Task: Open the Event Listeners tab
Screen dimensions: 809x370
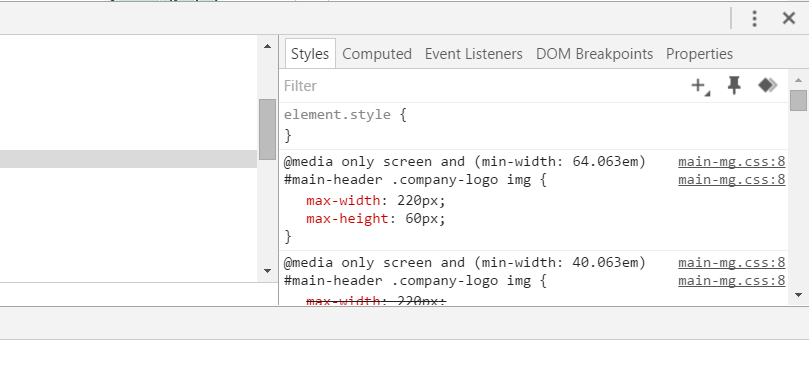Action: [474, 54]
